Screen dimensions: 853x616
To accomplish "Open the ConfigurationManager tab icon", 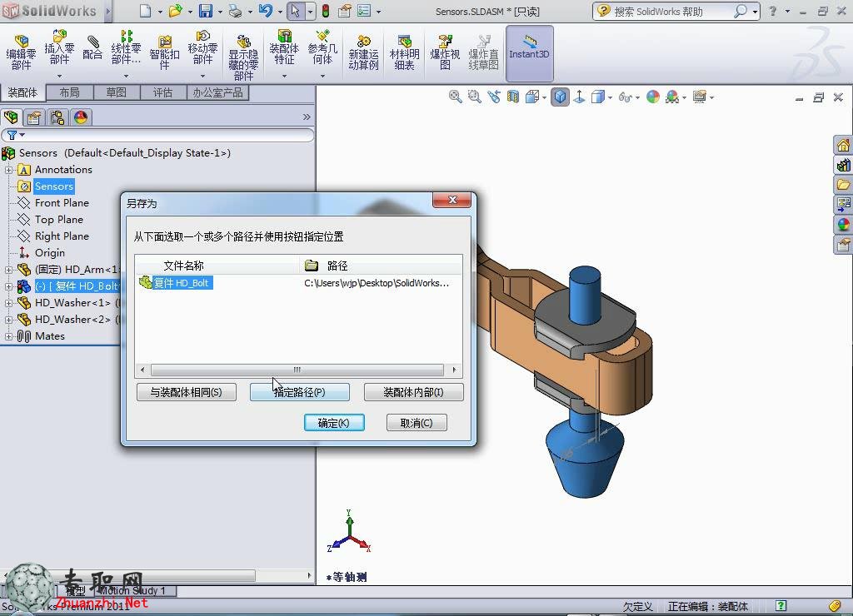I will click(x=57, y=117).
